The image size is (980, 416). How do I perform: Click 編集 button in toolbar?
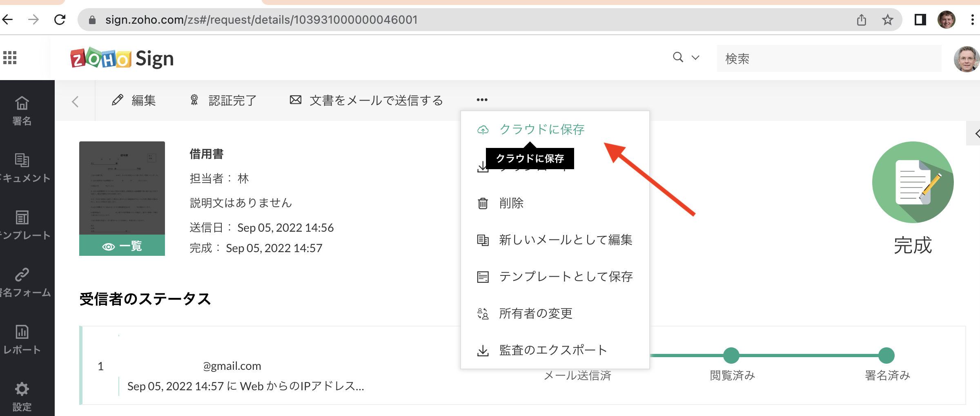coord(134,100)
